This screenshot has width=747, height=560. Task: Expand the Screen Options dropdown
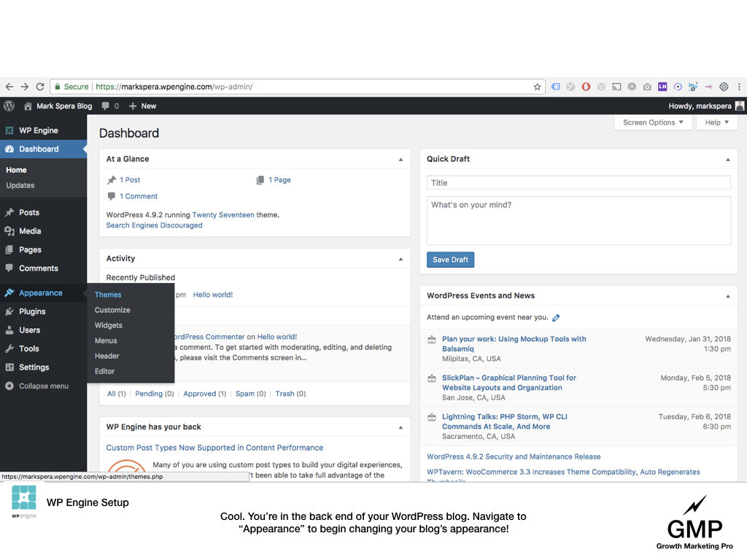point(653,122)
